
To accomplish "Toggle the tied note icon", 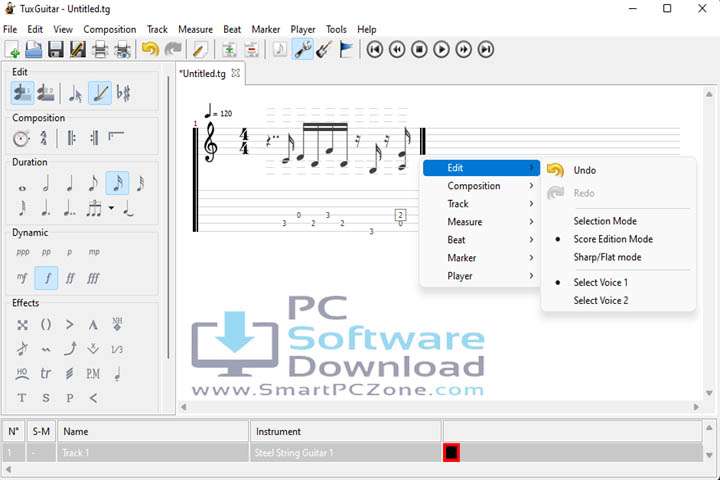I will pos(128,208).
